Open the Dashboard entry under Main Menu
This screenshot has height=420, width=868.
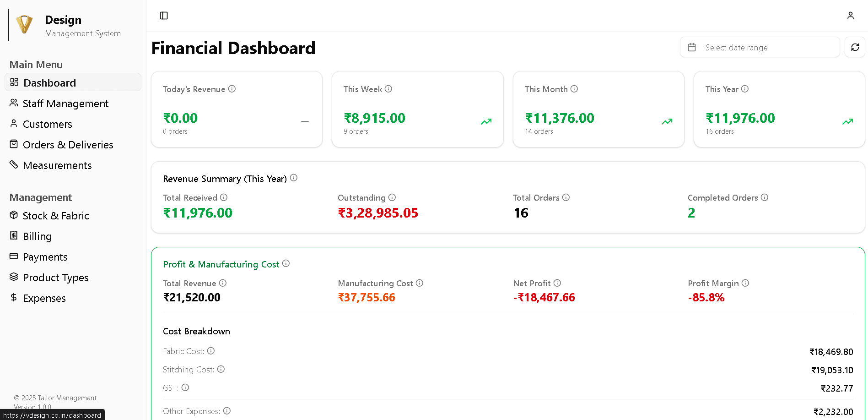[49, 82]
